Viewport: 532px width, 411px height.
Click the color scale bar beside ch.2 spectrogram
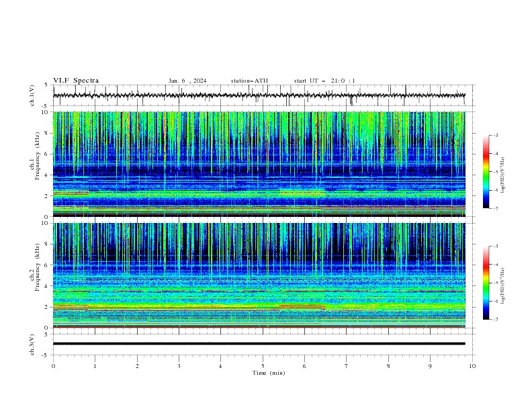click(x=486, y=283)
